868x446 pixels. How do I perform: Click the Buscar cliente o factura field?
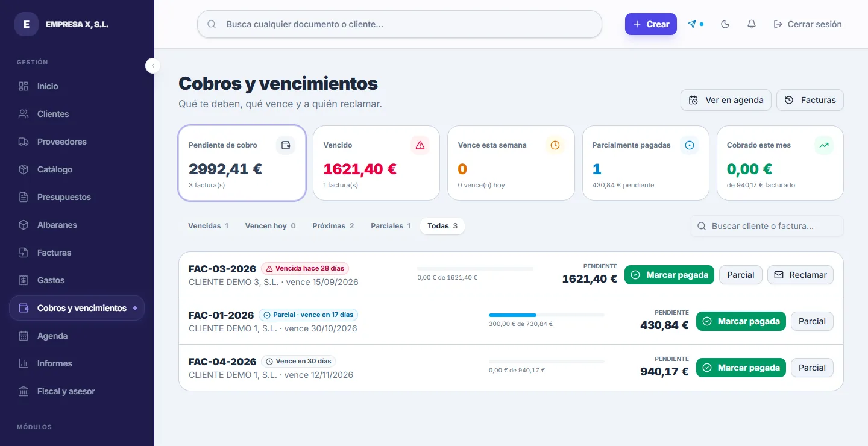pyautogui.click(x=767, y=226)
